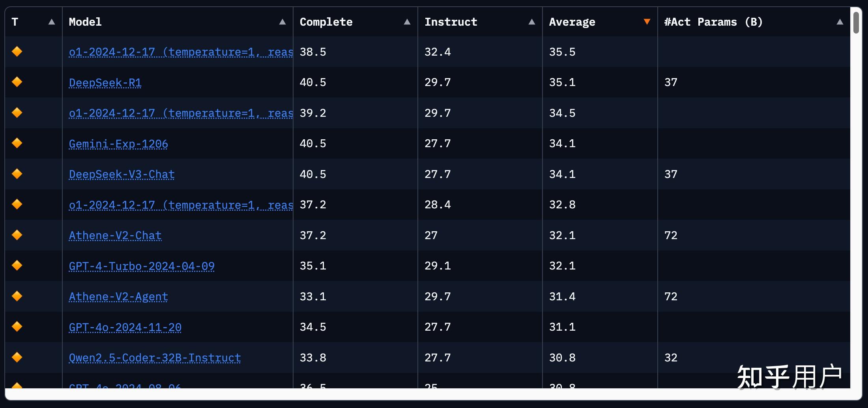Click the Complete column header label
The height and width of the screenshot is (408, 868).
(326, 22)
